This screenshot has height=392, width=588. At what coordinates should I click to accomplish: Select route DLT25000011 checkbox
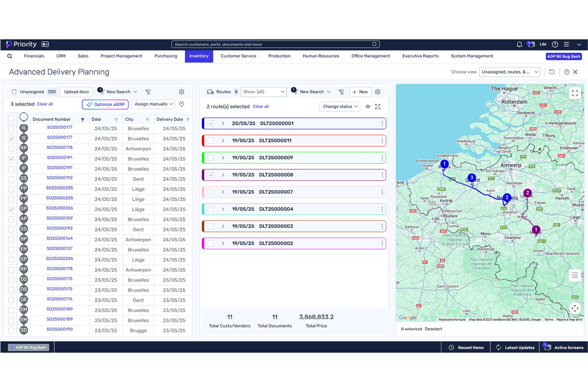pyautogui.click(x=211, y=141)
